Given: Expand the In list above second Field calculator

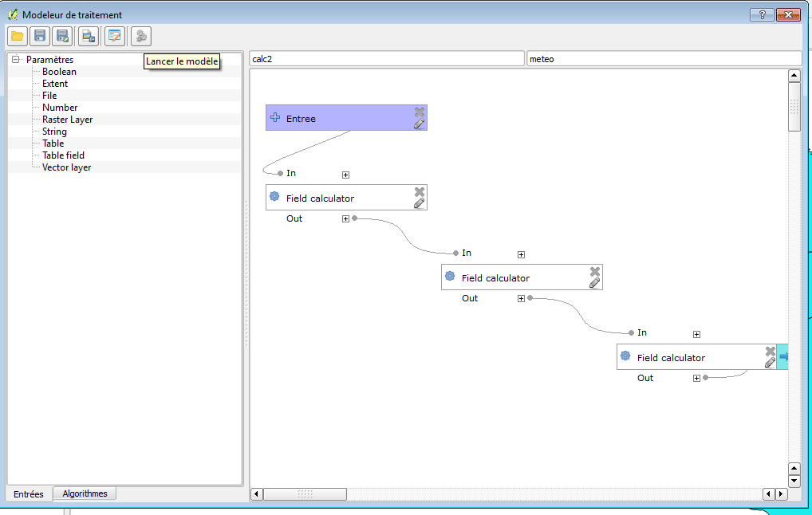Looking at the screenshot, I should [521, 254].
